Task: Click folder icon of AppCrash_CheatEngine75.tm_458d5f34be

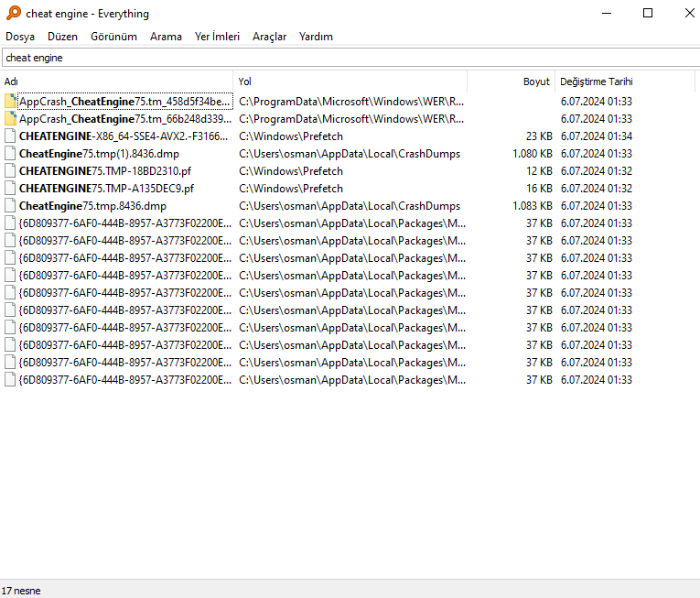Action: point(10,102)
